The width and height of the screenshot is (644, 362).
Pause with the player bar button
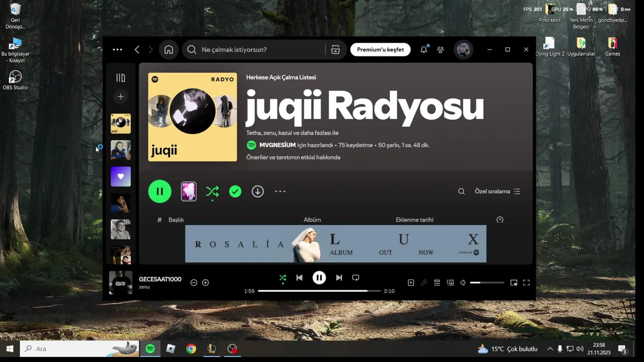tap(319, 278)
